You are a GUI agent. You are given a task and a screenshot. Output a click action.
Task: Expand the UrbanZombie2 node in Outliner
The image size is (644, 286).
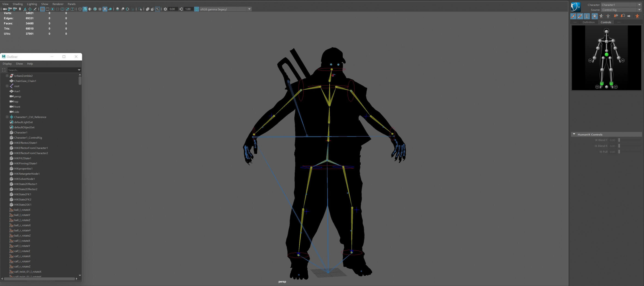tap(7, 76)
